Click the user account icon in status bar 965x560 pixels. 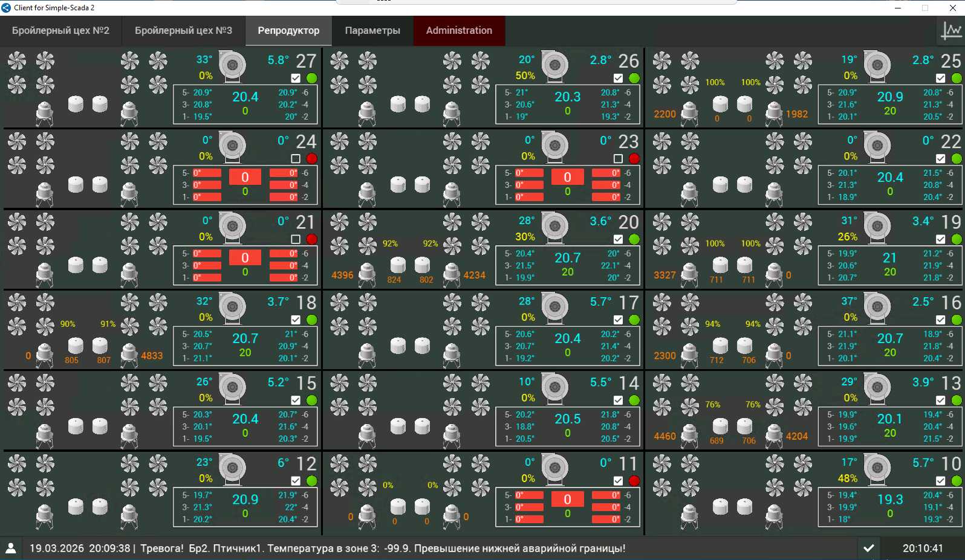pyautogui.click(x=11, y=548)
